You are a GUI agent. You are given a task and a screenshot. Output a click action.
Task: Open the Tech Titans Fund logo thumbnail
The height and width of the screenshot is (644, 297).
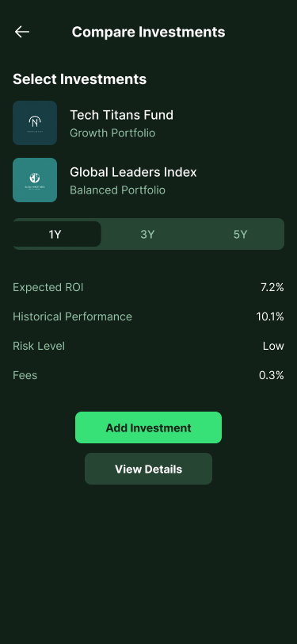click(x=35, y=123)
